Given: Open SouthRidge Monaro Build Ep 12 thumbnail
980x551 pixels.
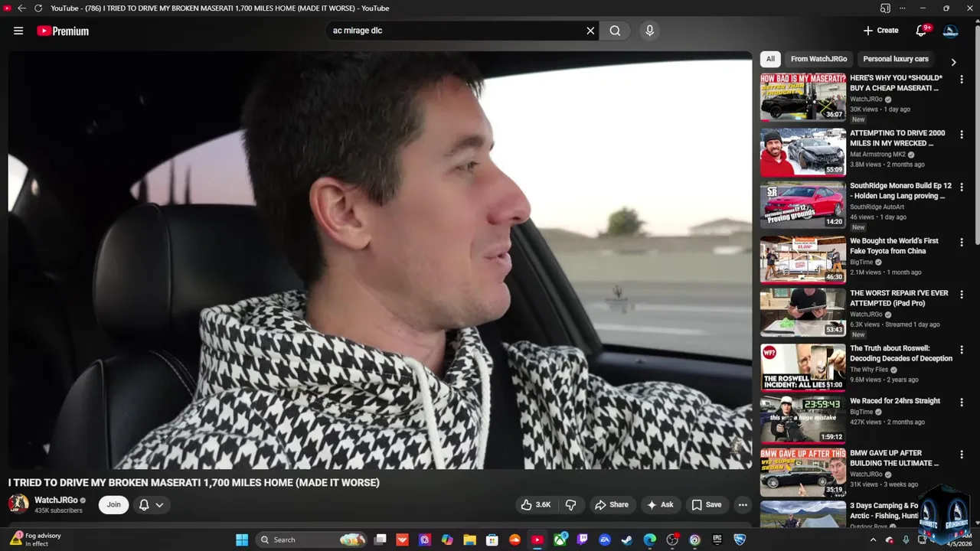Looking at the screenshot, I should point(803,204).
